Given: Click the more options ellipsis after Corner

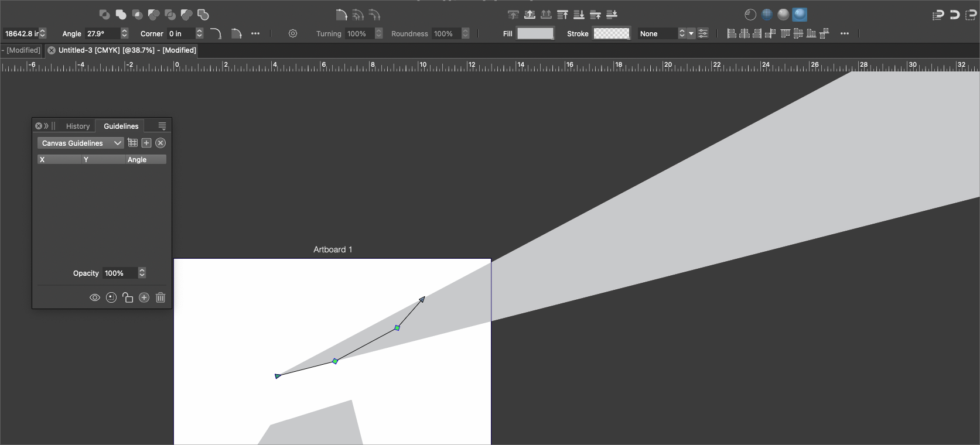Looking at the screenshot, I should (x=255, y=33).
